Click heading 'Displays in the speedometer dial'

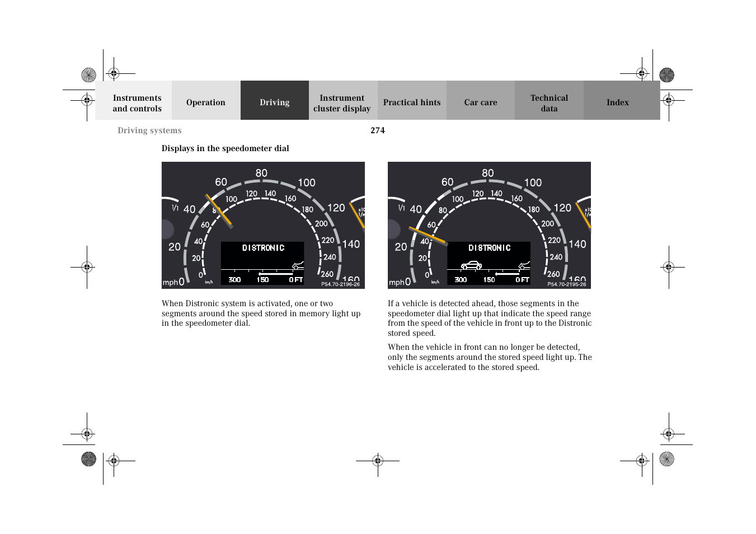(x=226, y=148)
